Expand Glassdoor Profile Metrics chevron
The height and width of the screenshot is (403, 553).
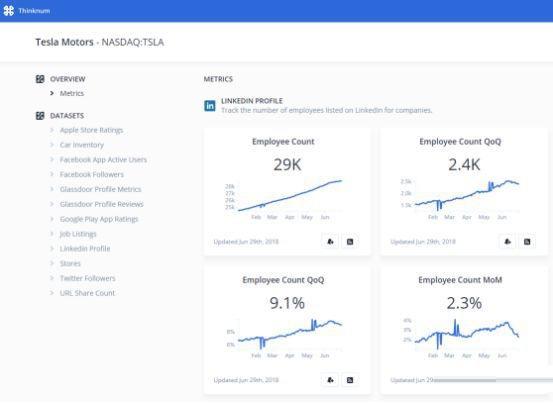tap(52, 189)
